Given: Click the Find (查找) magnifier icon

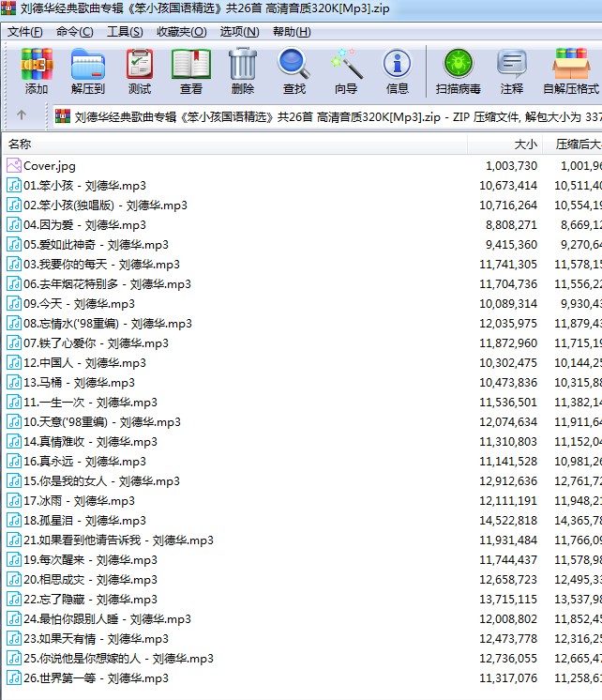Looking at the screenshot, I should [x=293, y=65].
